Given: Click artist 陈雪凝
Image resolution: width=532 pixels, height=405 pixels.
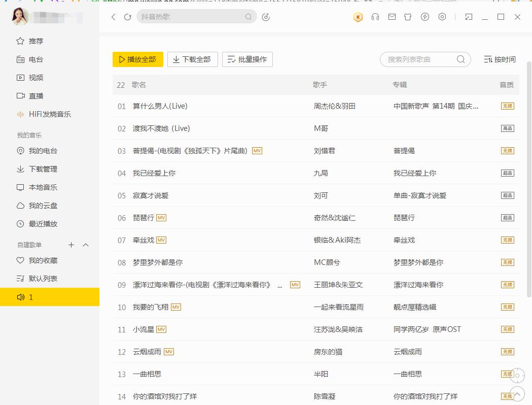Looking at the screenshot, I should 325,396.
